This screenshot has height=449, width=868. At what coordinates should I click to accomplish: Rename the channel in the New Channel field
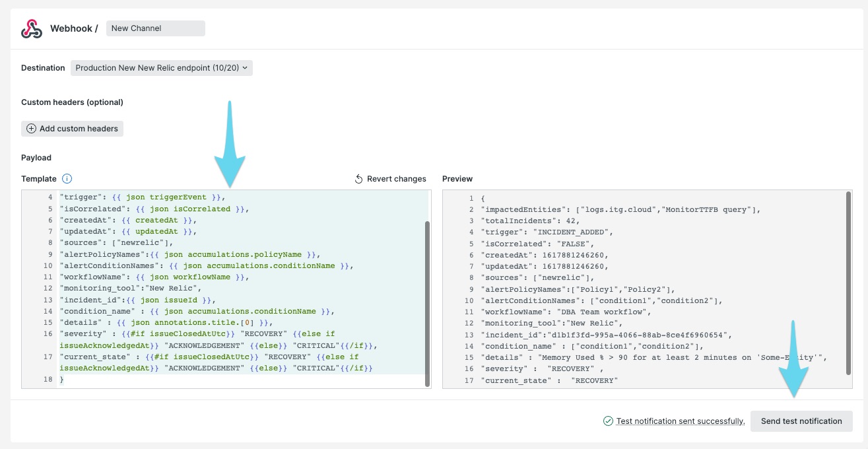tap(155, 28)
